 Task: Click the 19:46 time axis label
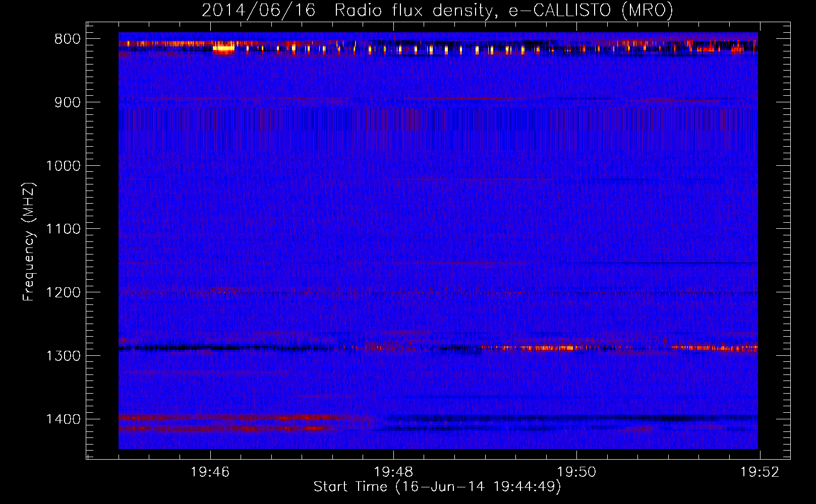pyautogui.click(x=210, y=472)
